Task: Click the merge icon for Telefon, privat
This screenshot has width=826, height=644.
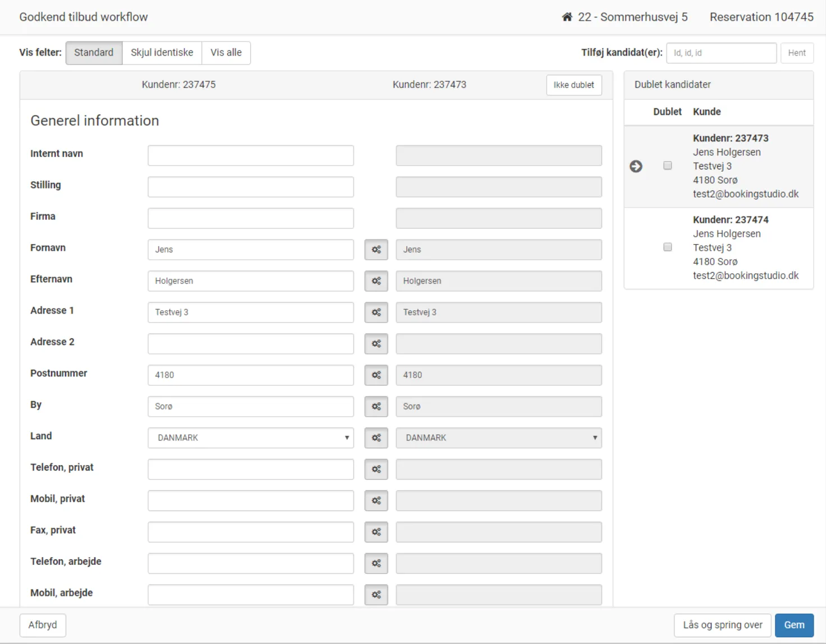Action: tap(376, 470)
